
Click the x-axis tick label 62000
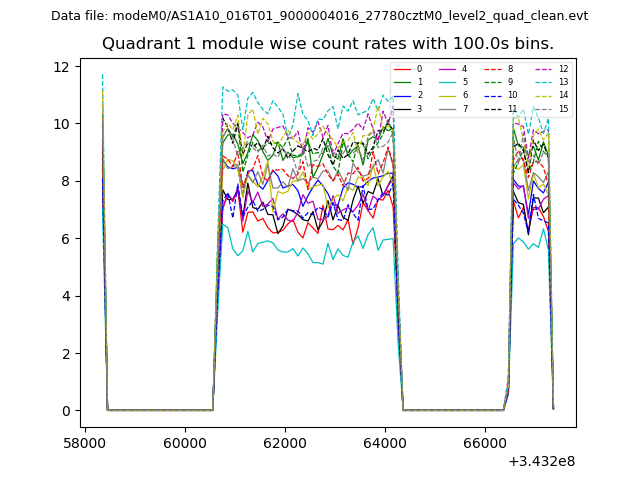[x=285, y=441]
